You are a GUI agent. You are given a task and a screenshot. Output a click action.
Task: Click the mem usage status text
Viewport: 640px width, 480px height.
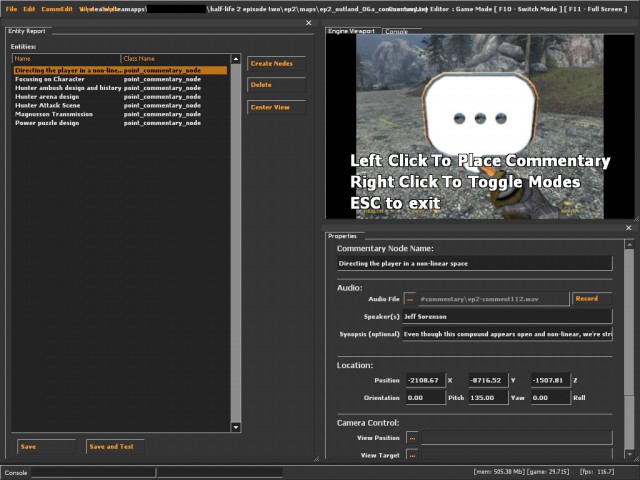pos(499,472)
